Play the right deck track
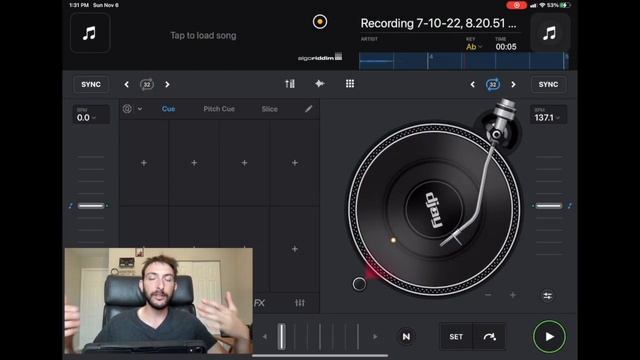Screen dimensions: 640x360 tap(549, 337)
